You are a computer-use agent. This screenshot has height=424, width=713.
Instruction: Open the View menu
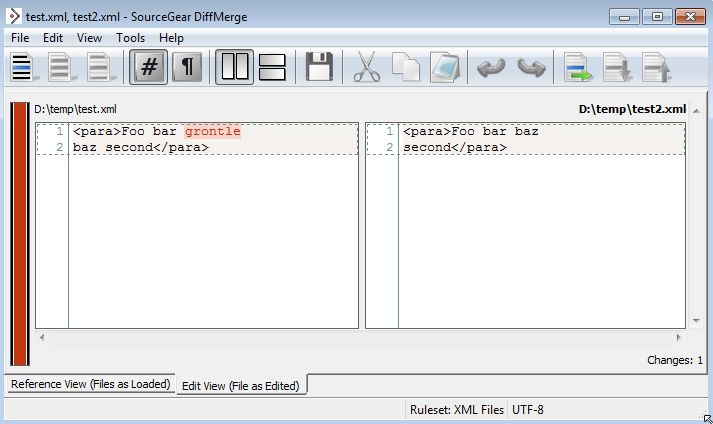(89, 38)
